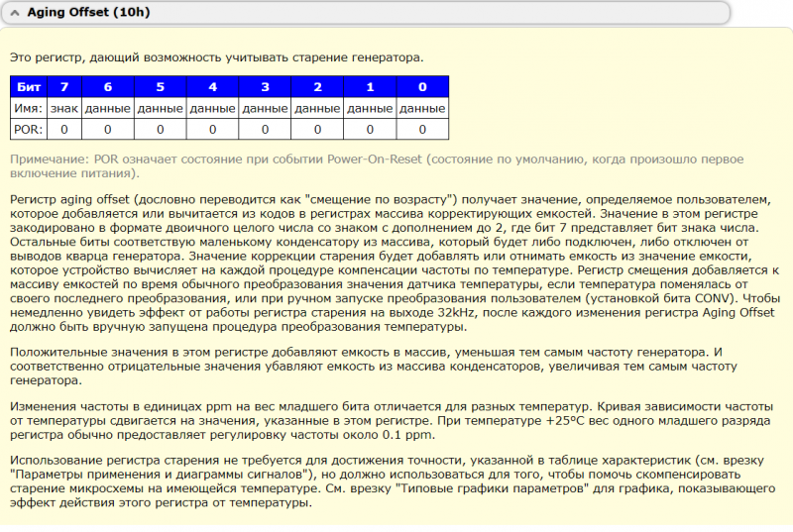Click bit 7 column header

coord(64,87)
